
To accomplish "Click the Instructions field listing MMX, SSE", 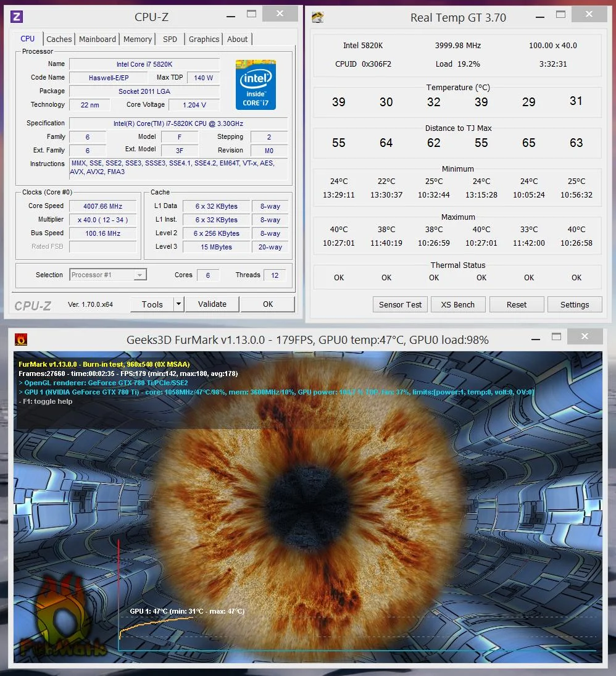I will tap(178, 168).
